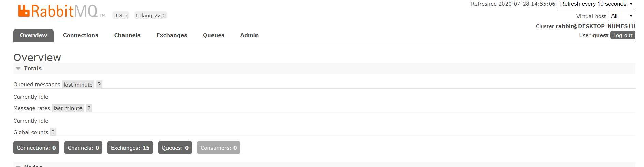Open the Exchanges: 15 count link
Image resolution: width=644 pixels, height=167 pixels.
[130, 148]
